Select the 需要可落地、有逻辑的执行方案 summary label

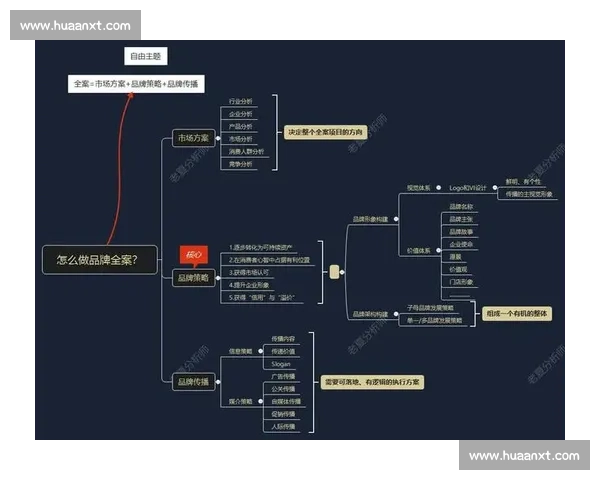pyautogui.click(x=371, y=382)
